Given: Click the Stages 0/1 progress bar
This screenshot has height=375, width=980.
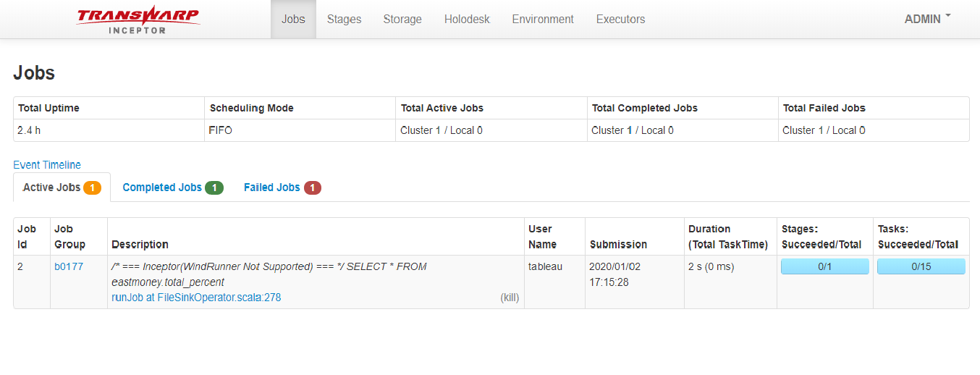Looking at the screenshot, I should click(824, 266).
